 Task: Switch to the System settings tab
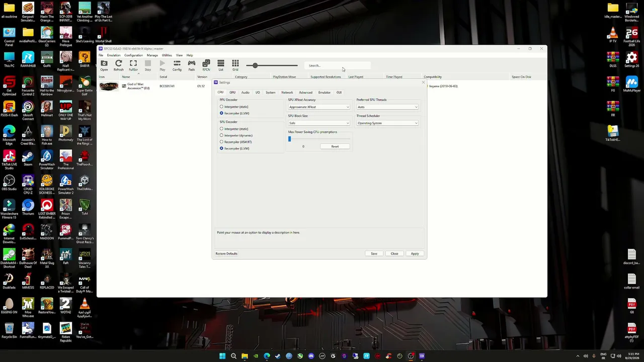pyautogui.click(x=271, y=93)
